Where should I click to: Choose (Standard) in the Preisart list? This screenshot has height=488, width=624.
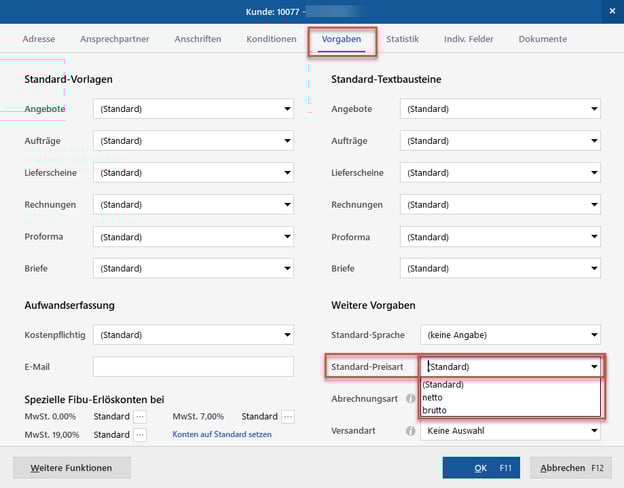coord(511,385)
